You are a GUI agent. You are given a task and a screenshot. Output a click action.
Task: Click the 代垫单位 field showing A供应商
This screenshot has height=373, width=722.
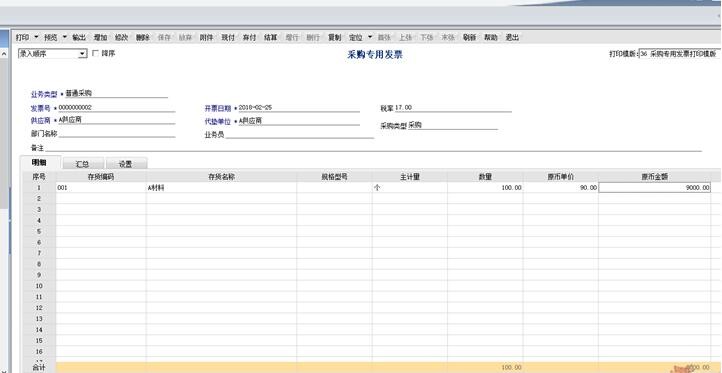(x=298, y=121)
